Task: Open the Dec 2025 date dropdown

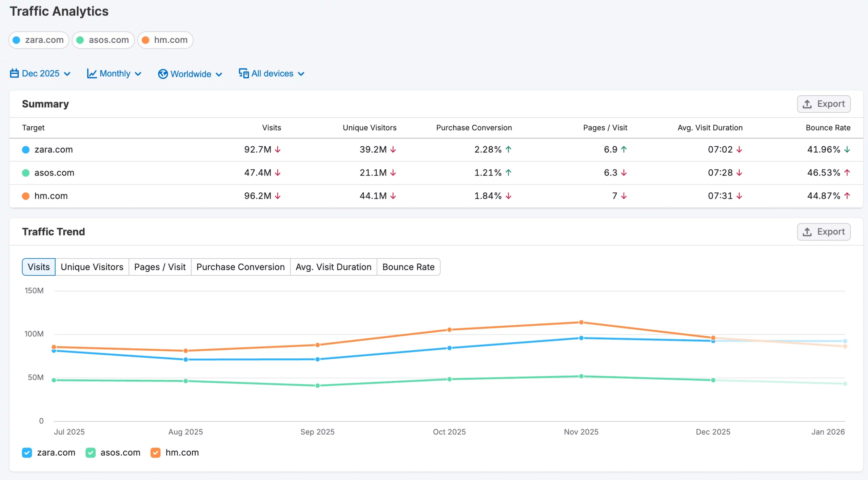Action: [x=41, y=74]
